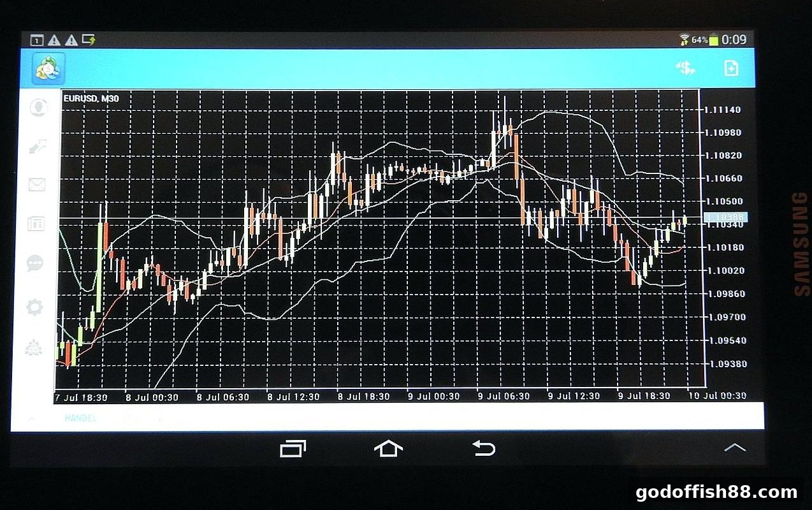This screenshot has height=510, width=812.
Task: Tap the Android back button
Action: [x=484, y=448]
